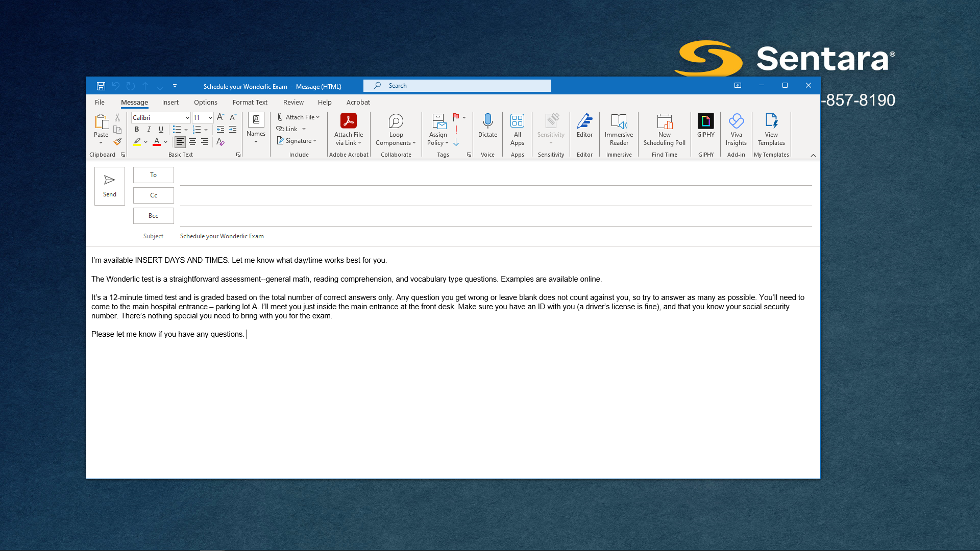Toggle Italic formatting
Image resolution: width=980 pixels, height=551 pixels.
(x=149, y=130)
